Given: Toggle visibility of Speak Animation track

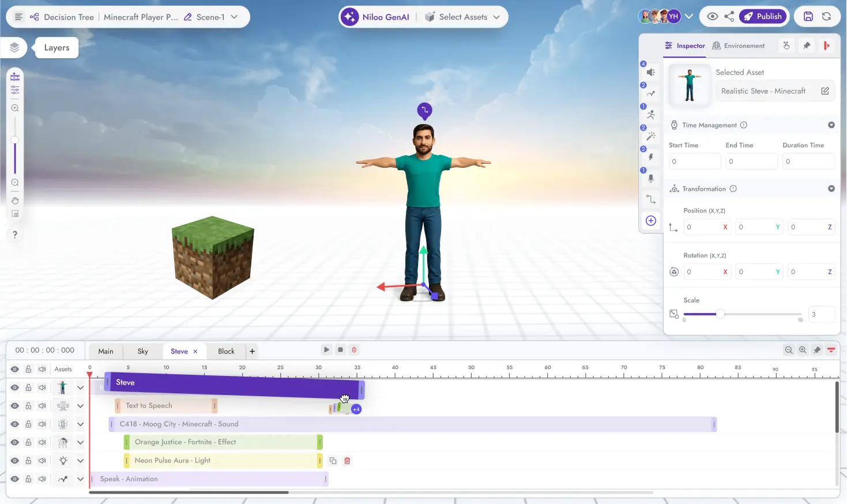Looking at the screenshot, I should [x=15, y=479].
